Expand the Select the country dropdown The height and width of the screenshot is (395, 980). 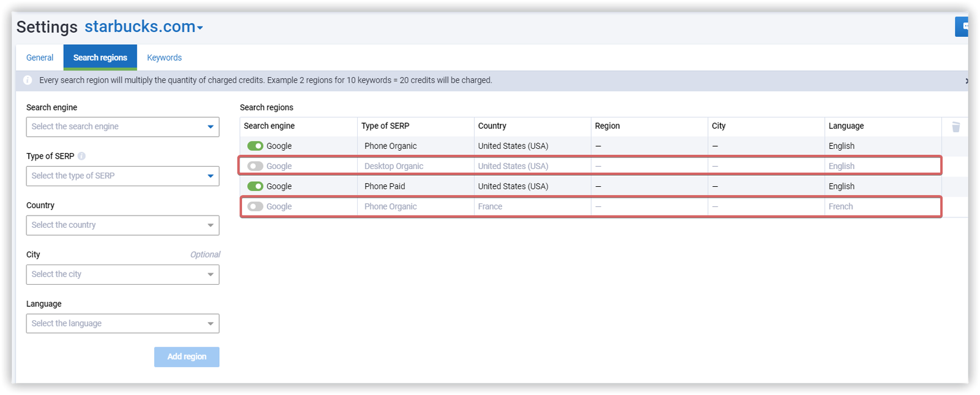coord(123,225)
